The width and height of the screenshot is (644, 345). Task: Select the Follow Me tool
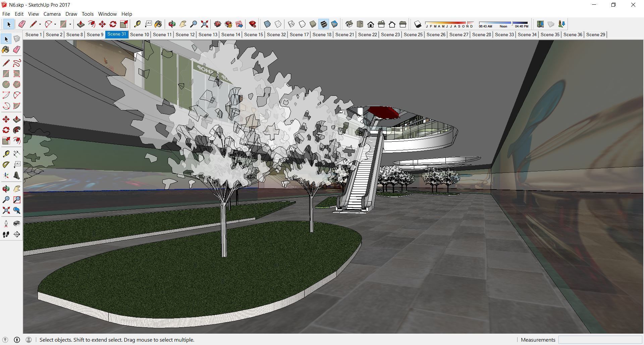click(17, 130)
